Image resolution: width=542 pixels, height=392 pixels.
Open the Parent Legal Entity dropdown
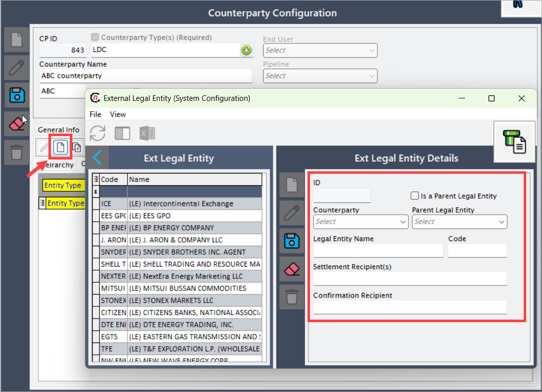point(460,222)
